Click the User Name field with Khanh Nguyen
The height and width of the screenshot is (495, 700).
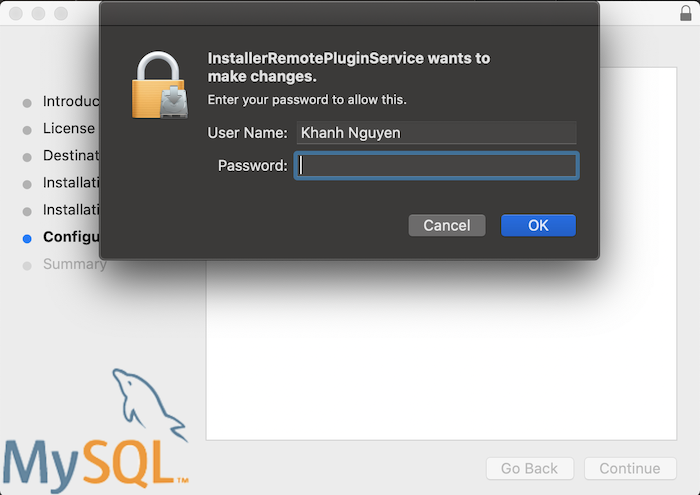(x=437, y=133)
